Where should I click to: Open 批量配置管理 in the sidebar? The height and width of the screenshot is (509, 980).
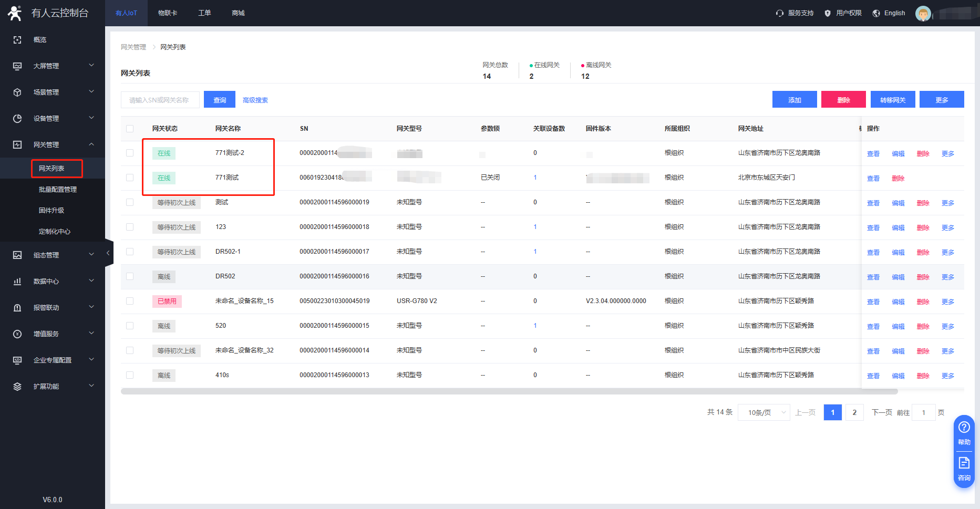58,190
